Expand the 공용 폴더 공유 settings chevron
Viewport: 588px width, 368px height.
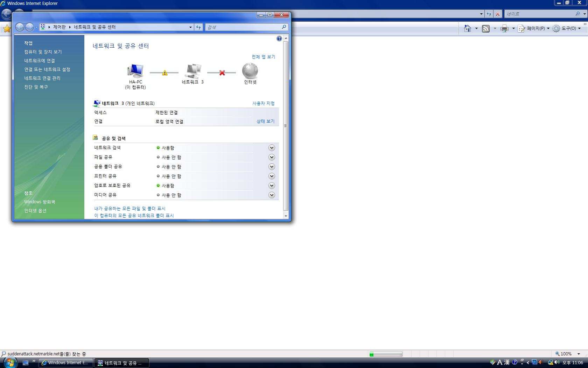pos(272,167)
